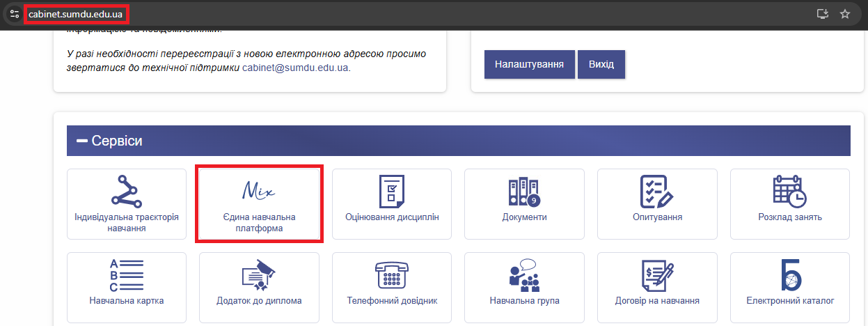This screenshot has height=326, width=868.
Task: Open the Оцінювання дисциплін checklist document icon
Action: click(392, 191)
